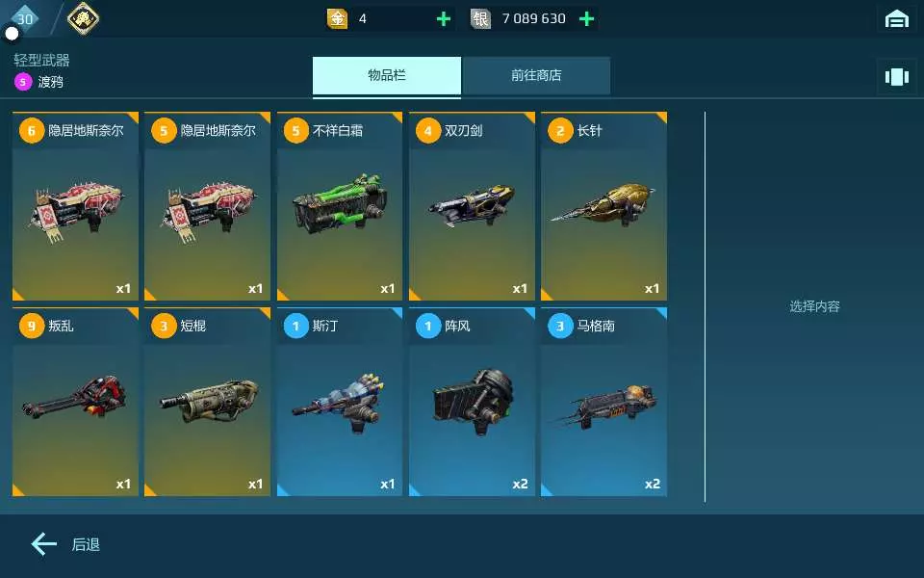Open the hangar home icon
This screenshot has height=578, width=924.
(896, 19)
